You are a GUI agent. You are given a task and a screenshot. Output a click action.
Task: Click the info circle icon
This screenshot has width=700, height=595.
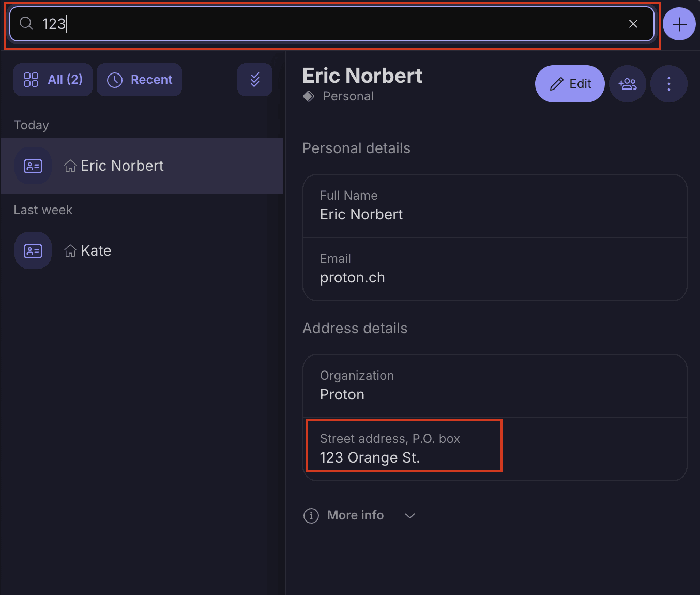[x=311, y=516]
